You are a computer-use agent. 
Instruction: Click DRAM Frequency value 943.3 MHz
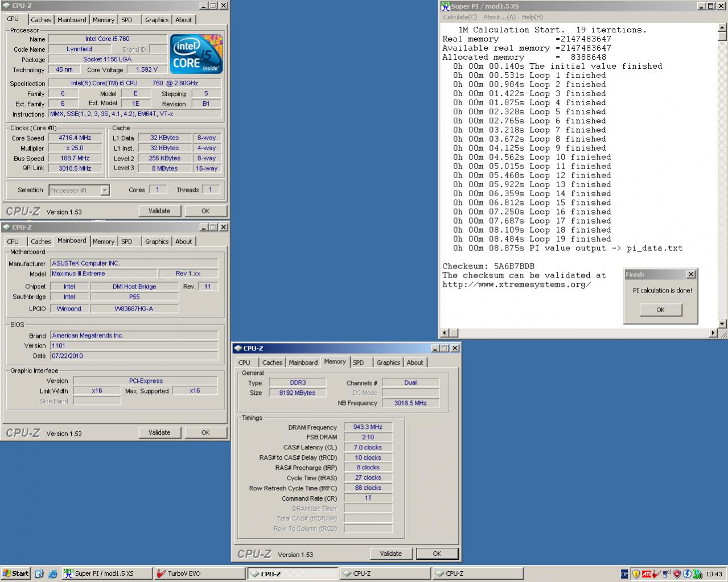point(368,427)
